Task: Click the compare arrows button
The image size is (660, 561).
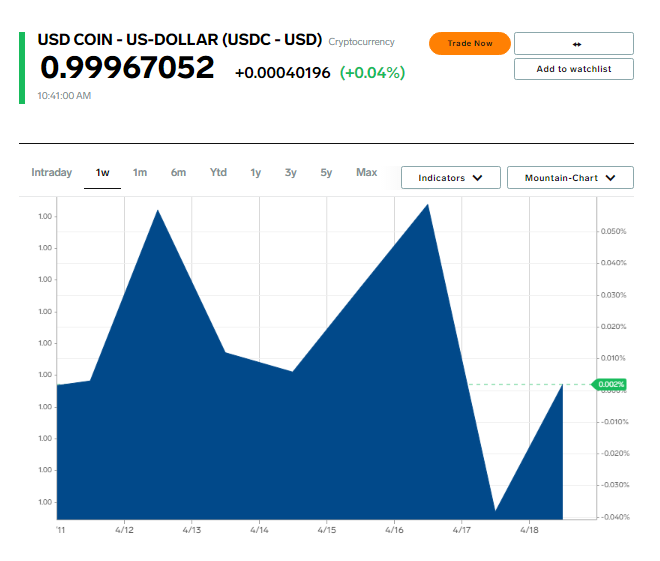Action: [574, 43]
